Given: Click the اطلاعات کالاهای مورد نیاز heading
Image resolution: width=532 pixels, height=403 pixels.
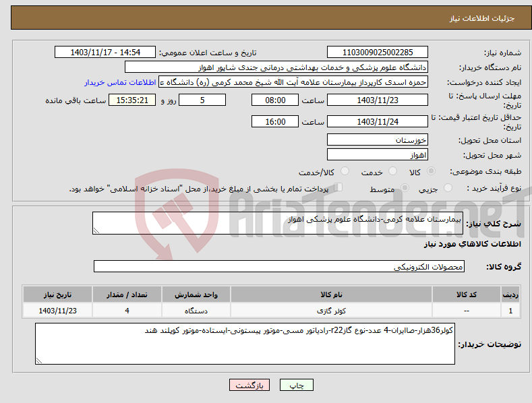Looking at the screenshot, I should point(472,244).
